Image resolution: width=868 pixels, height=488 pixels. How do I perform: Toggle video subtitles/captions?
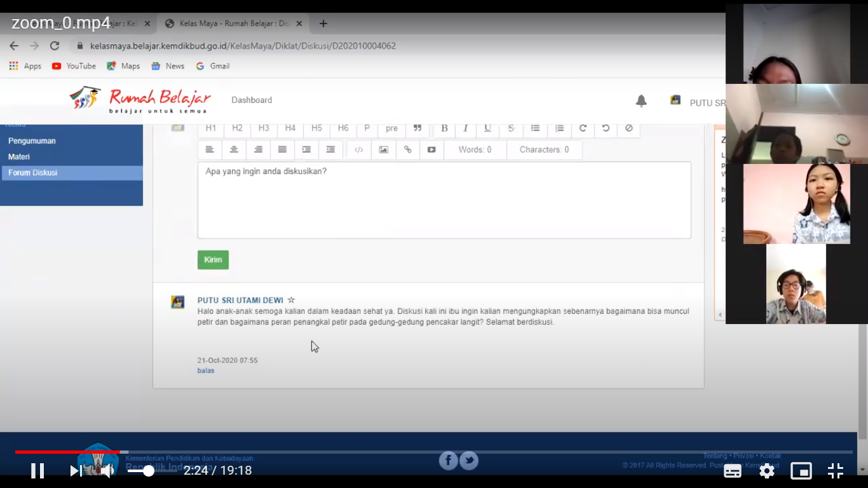[x=733, y=471]
